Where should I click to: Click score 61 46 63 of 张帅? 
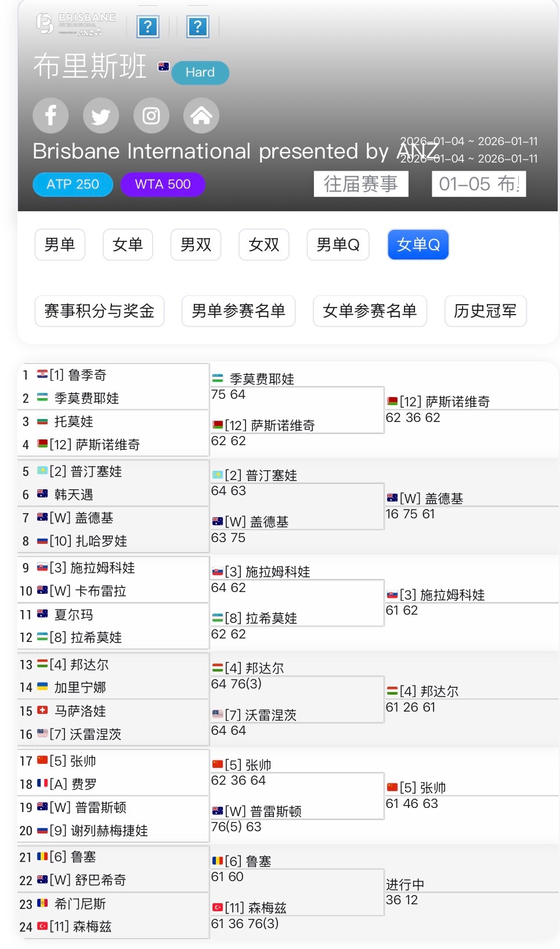[412, 804]
